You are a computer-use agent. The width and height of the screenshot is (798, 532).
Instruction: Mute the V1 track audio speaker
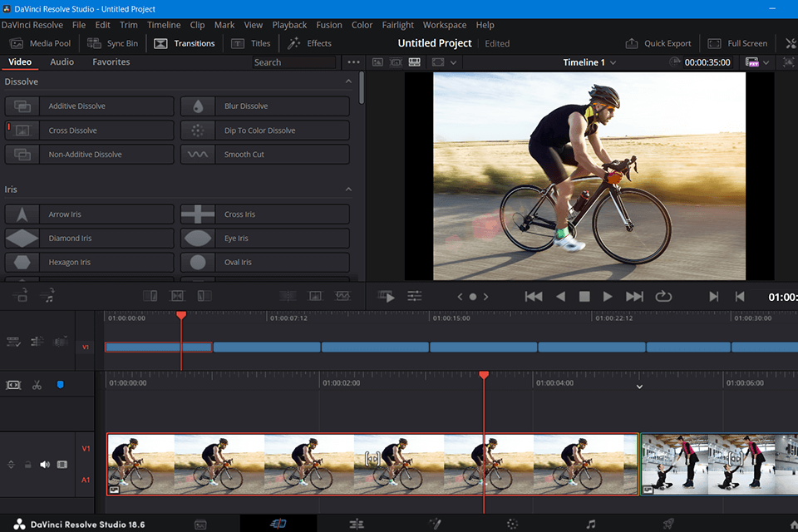(x=45, y=465)
